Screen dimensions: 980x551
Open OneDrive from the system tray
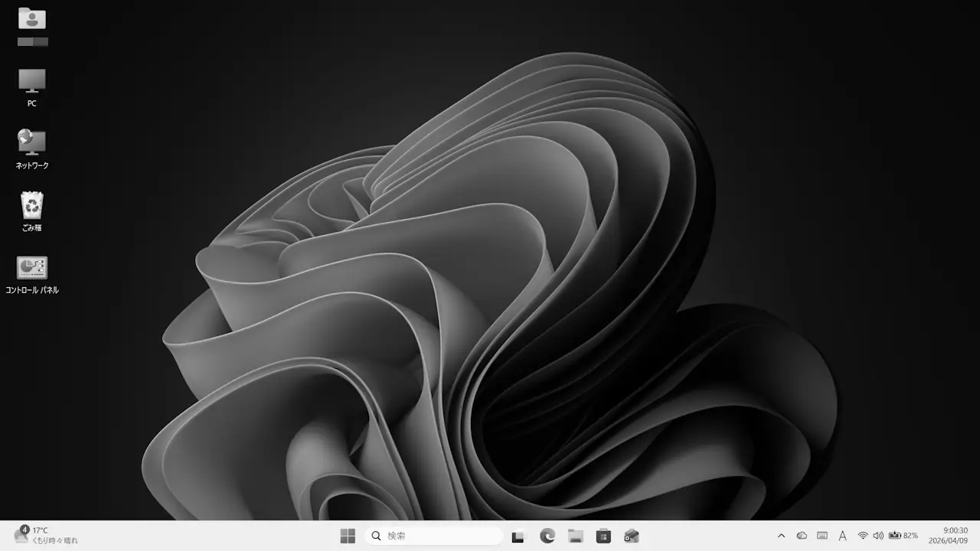pos(802,536)
